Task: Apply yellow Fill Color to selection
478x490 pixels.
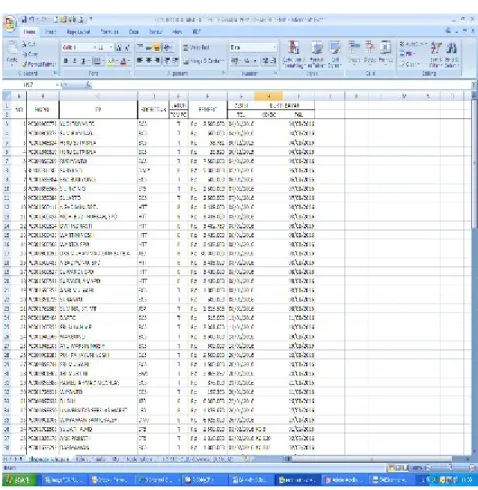Action: click(112, 61)
